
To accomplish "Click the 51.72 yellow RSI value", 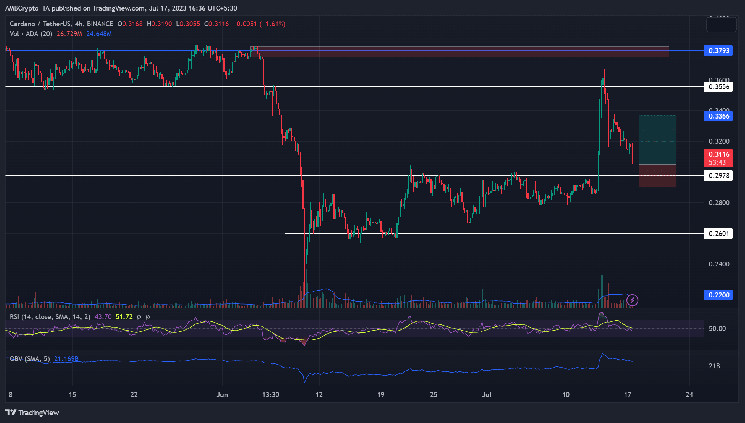I will (124, 317).
